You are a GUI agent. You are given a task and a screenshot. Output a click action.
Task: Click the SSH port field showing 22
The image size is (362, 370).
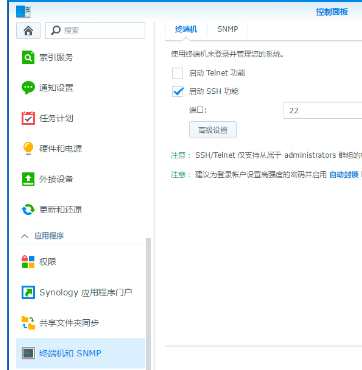click(x=322, y=110)
